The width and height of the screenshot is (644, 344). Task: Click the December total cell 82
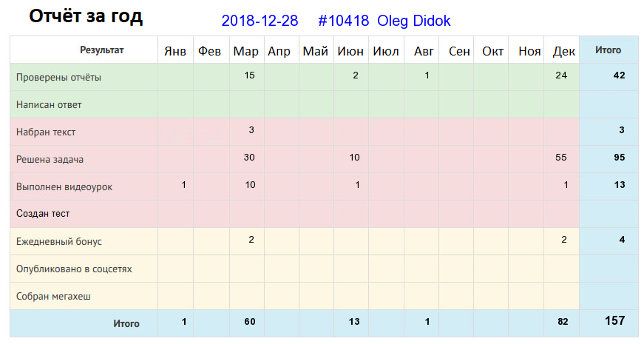563,322
